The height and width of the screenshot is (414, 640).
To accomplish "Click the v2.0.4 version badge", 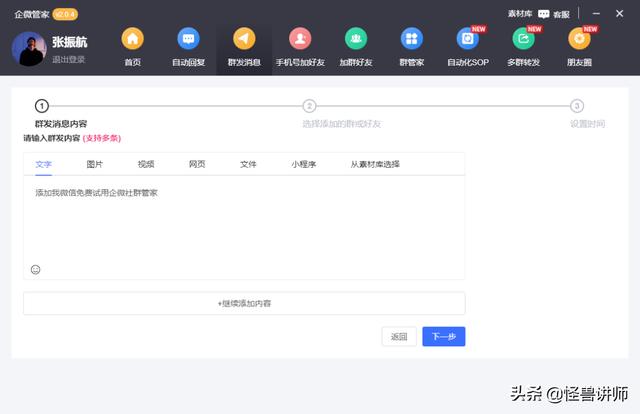I will click(65, 14).
